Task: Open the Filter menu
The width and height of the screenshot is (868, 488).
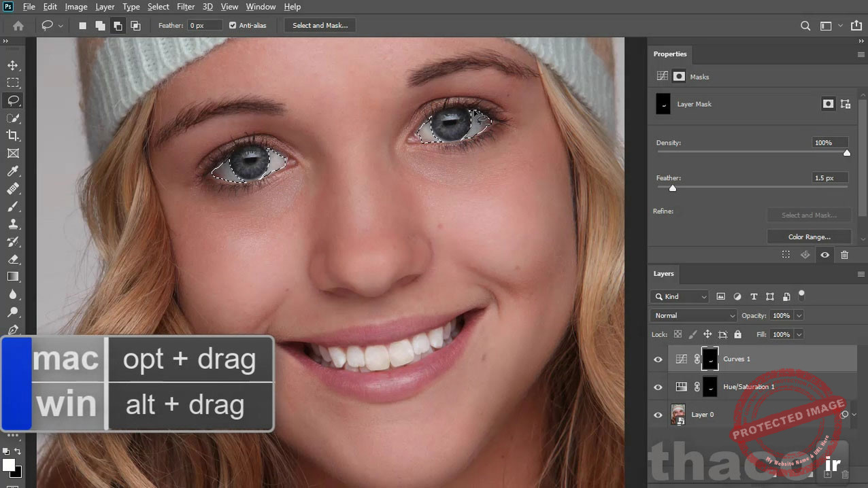Action: coord(186,6)
